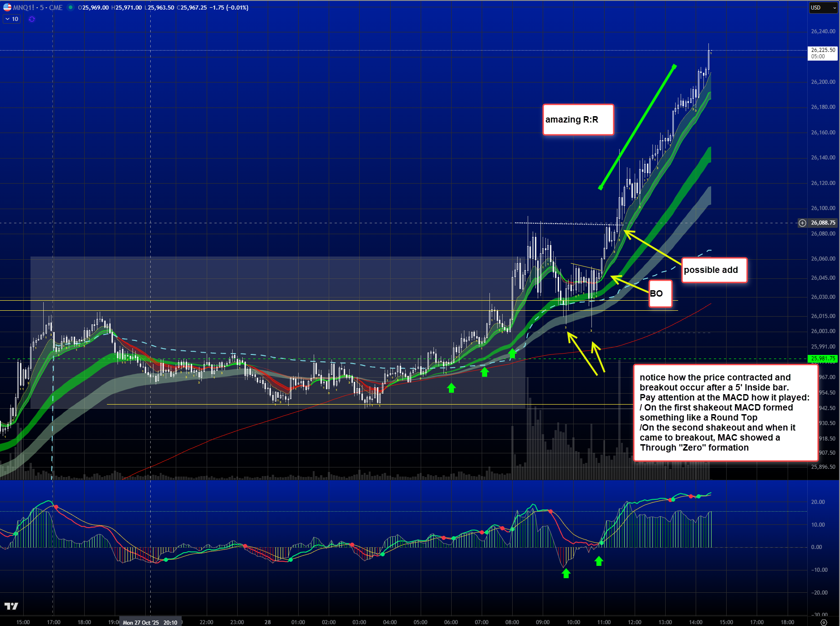Click the high value H25,971.00

pos(127,7)
